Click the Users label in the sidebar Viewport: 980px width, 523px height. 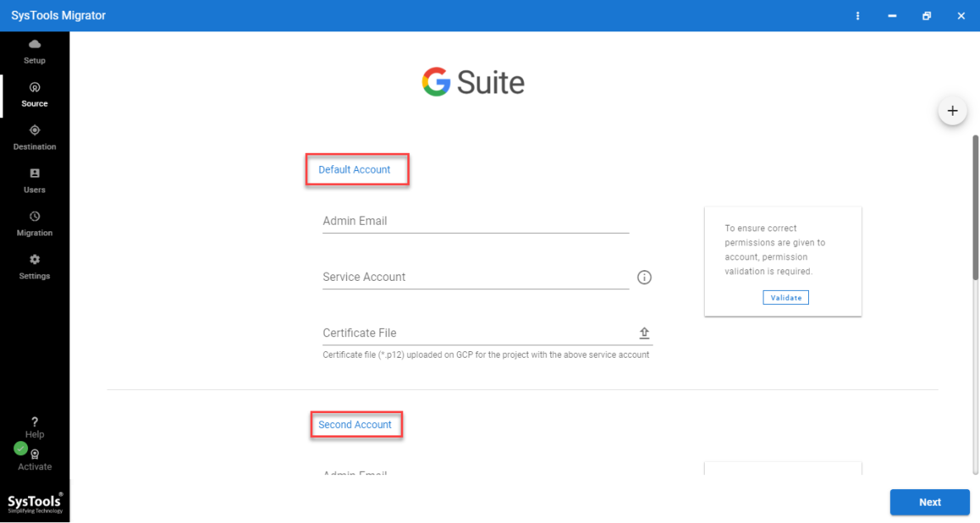pos(35,190)
